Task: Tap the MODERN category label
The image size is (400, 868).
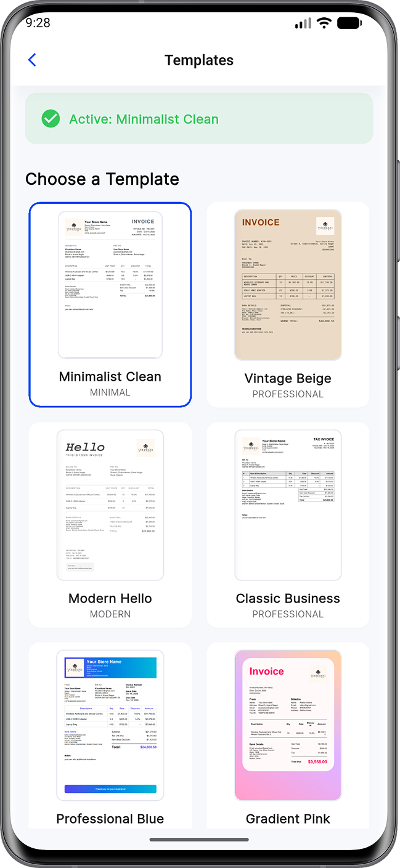Action: 110,614
